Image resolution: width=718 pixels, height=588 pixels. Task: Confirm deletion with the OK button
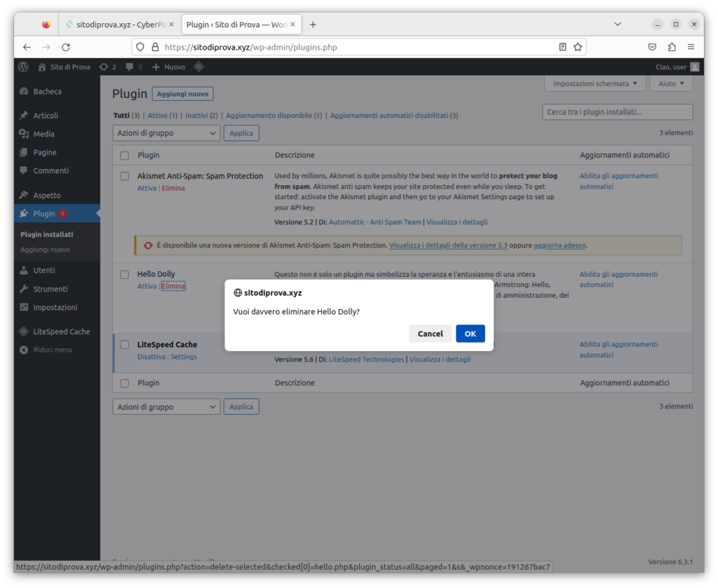pos(470,334)
